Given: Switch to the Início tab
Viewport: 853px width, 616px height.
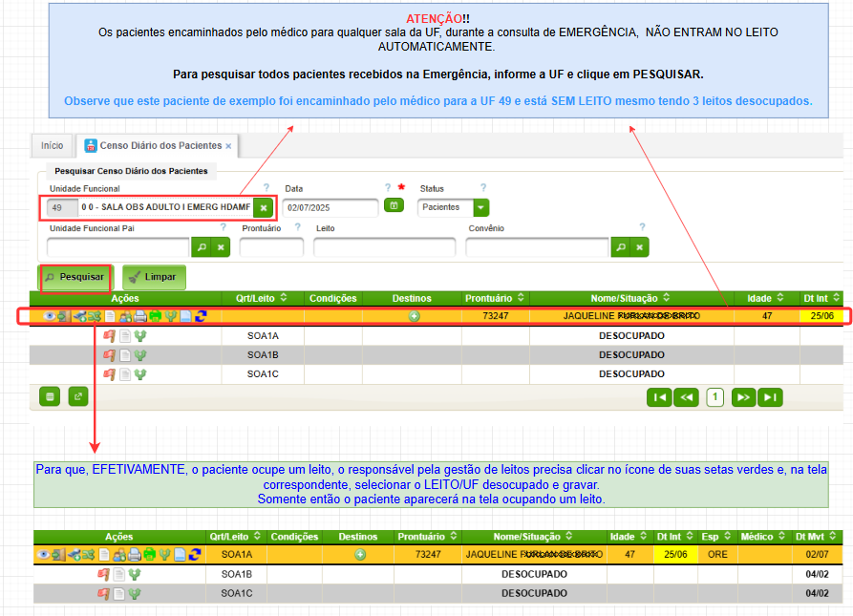Looking at the screenshot, I should click(53, 145).
